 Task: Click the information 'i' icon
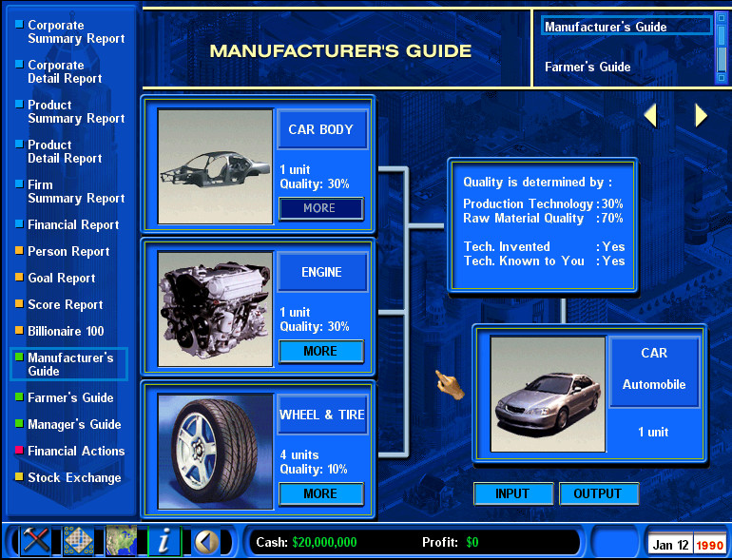coord(164,541)
